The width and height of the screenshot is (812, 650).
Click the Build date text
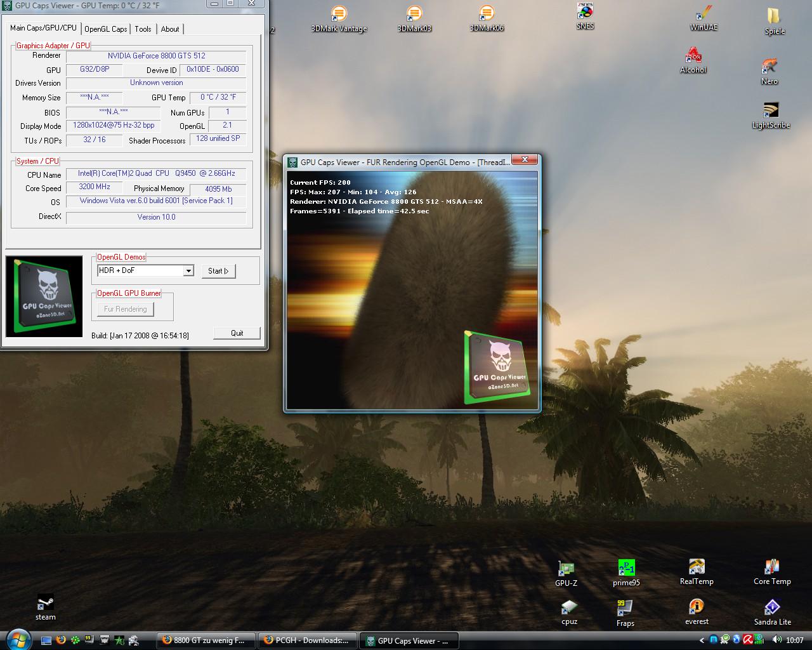click(140, 335)
